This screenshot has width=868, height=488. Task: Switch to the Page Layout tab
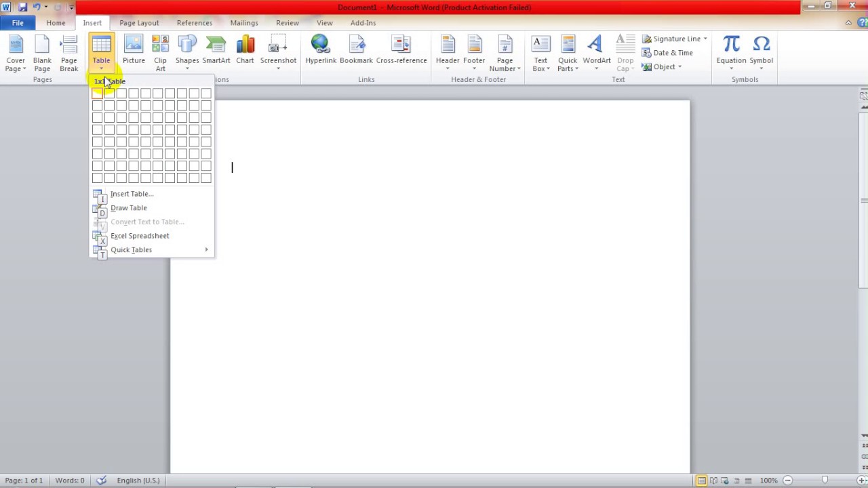pyautogui.click(x=139, y=23)
